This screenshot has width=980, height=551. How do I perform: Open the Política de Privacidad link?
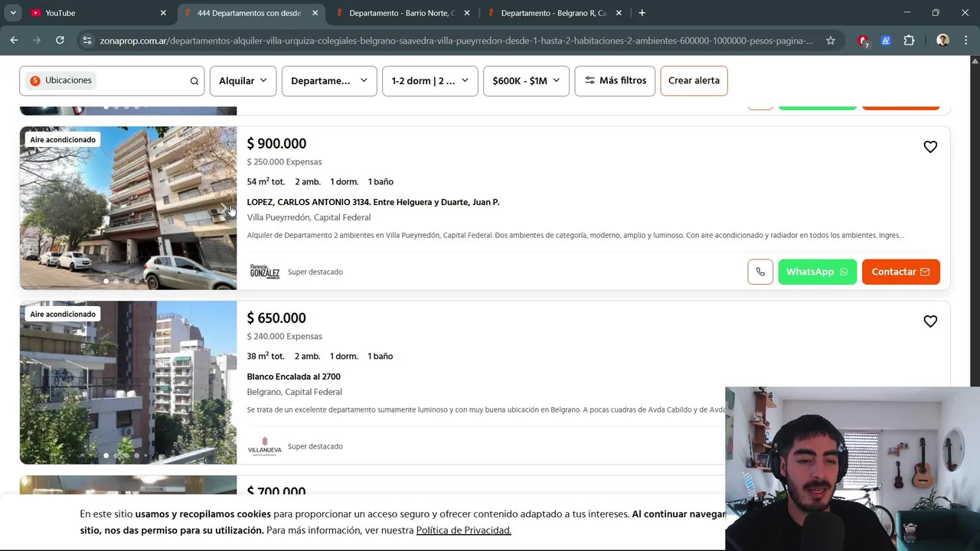click(x=463, y=530)
